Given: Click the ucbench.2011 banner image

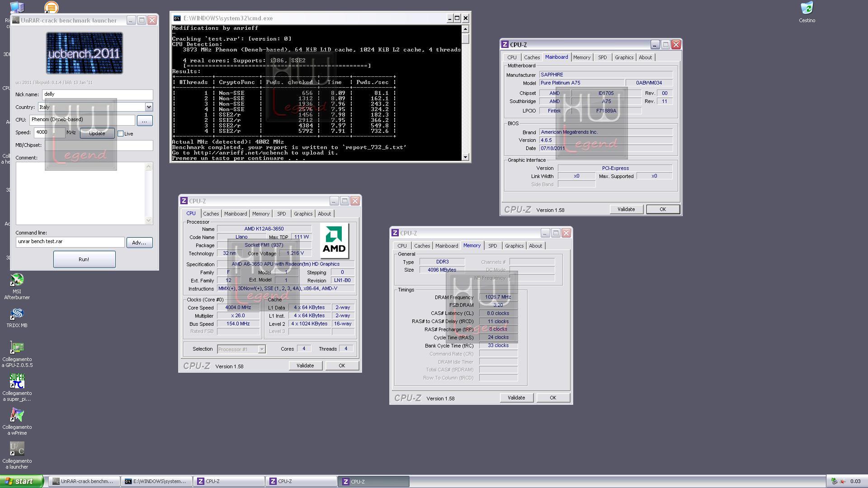Looking at the screenshot, I should coord(84,53).
